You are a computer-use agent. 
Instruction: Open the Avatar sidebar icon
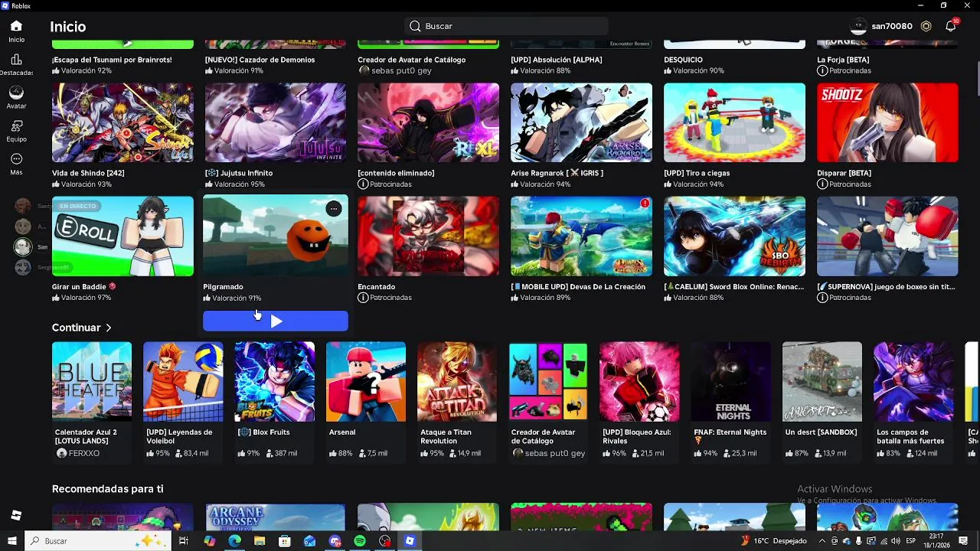[16, 93]
